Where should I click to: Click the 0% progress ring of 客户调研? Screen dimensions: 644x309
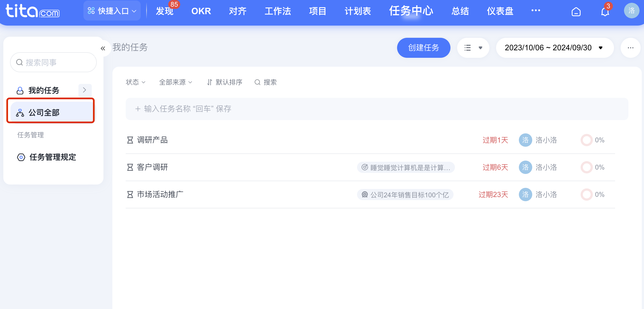pos(586,167)
